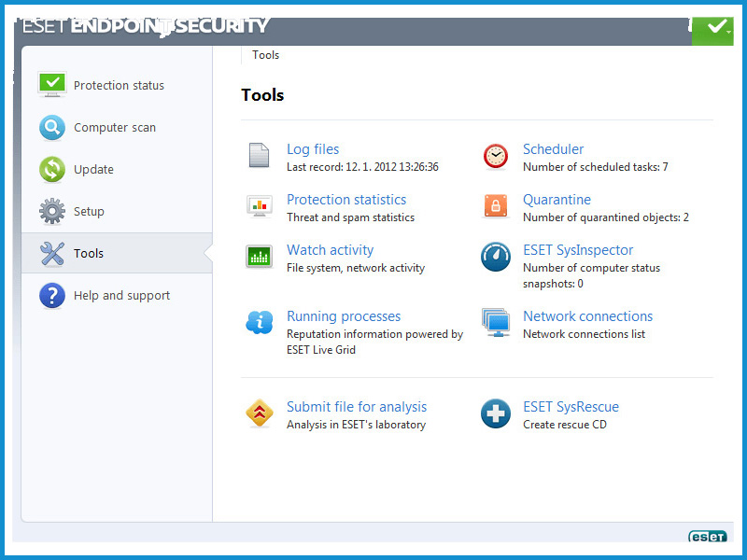Click the green Update arrows icon
Screen dimensions: 747x560
click(52, 169)
